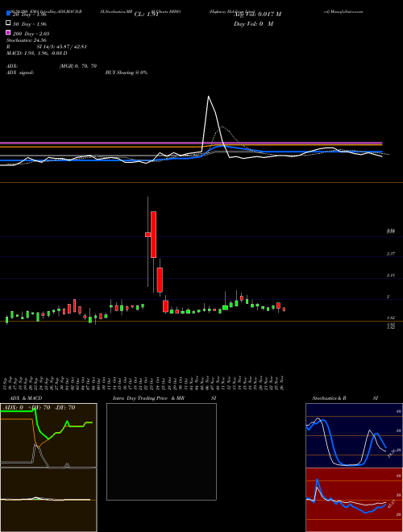Click the '(MGR) 0, 70, 70' ADX values
Image resolution: width=403 pixels, height=532 pixels.
click(78, 66)
